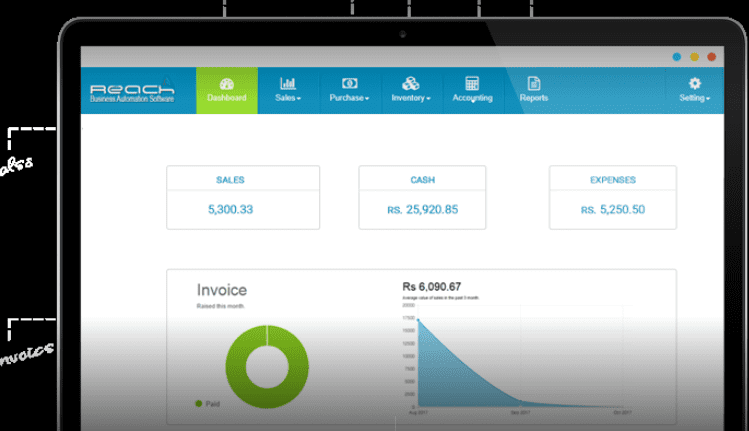Select the CASH card header
749x431 pixels.
tap(423, 180)
